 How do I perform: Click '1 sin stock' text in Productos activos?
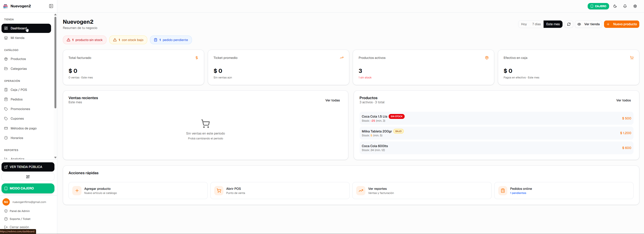point(365,77)
